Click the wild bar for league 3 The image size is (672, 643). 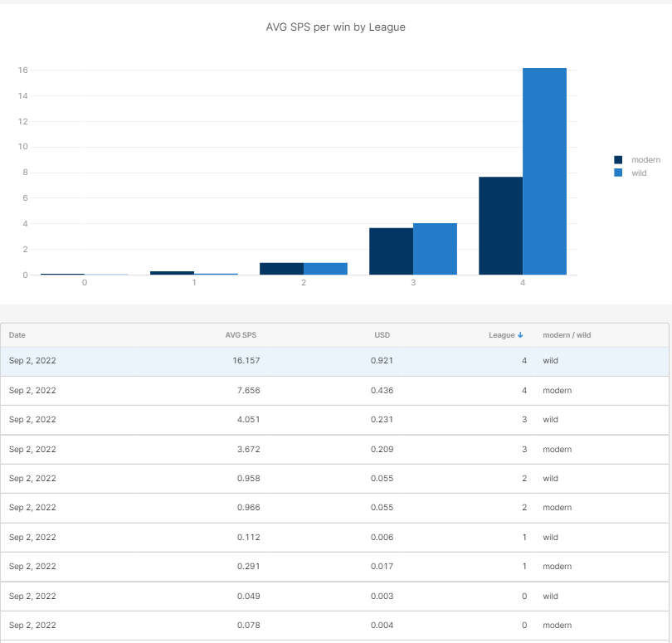[435, 249]
